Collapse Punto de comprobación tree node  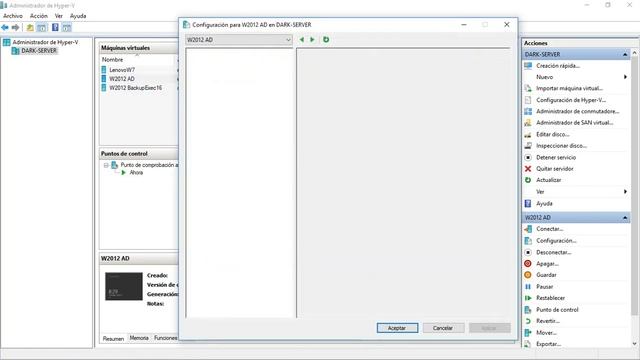[x=106, y=165]
